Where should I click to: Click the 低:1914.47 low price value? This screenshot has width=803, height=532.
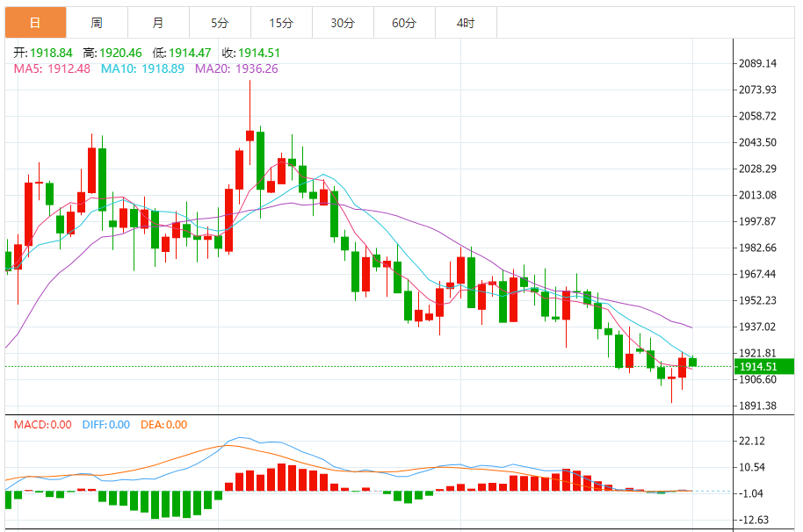click(181, 53)
